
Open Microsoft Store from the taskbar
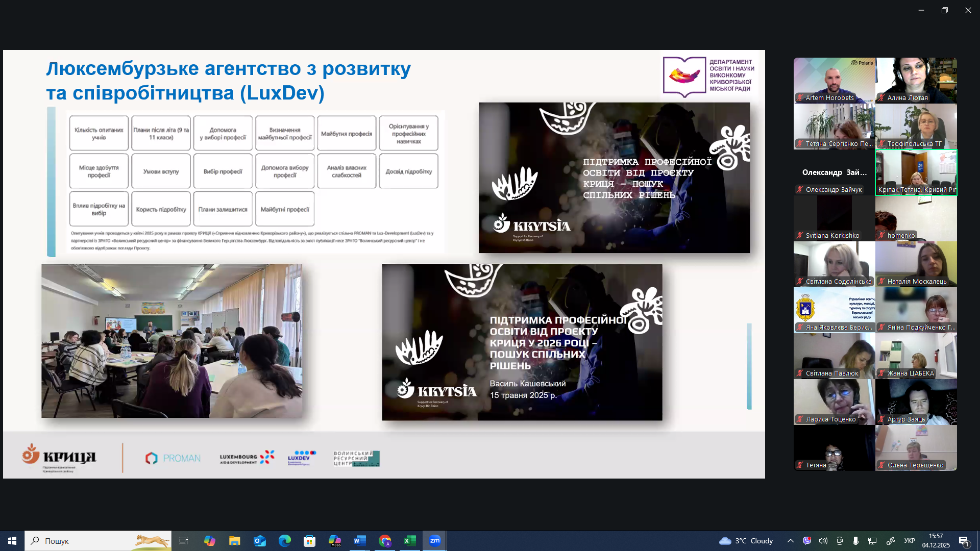310,541
